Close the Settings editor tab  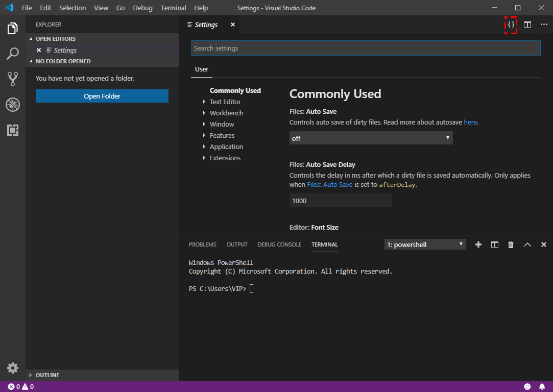[x=233, y=24]
